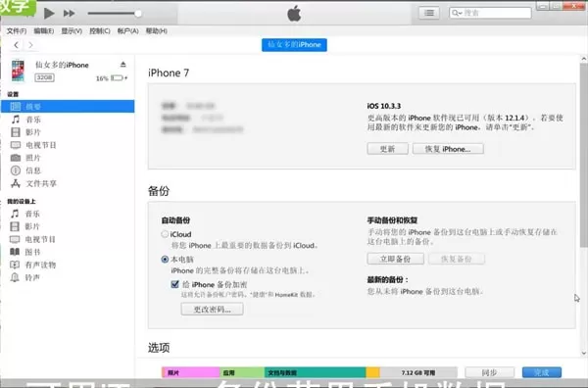
Task: Click the blue 仙女多的iPhone device tab
Action: 294,45
